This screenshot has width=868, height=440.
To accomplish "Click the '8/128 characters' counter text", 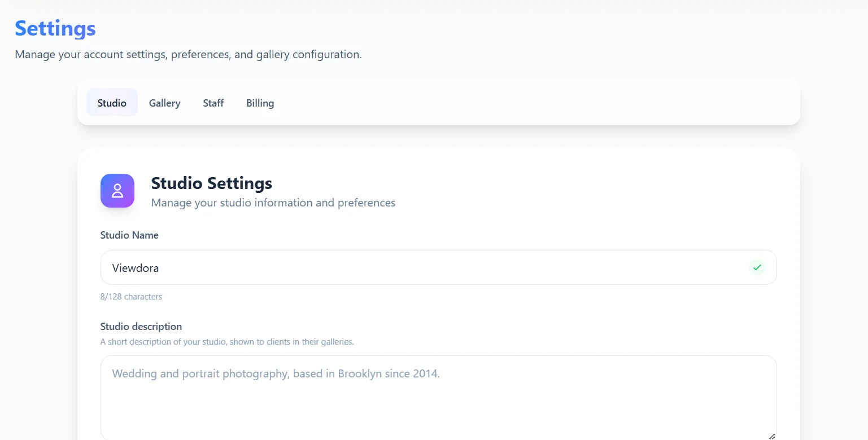I will [131, 297].
